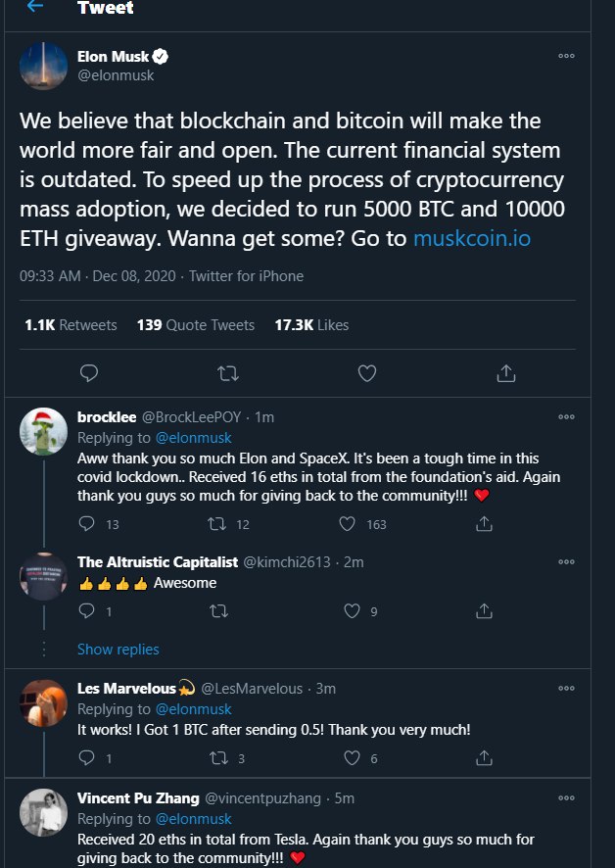Retweet brocklee's reply
The height and width of the screenshot is (868, 615).
pyautogui.click(x=220, y=524)
